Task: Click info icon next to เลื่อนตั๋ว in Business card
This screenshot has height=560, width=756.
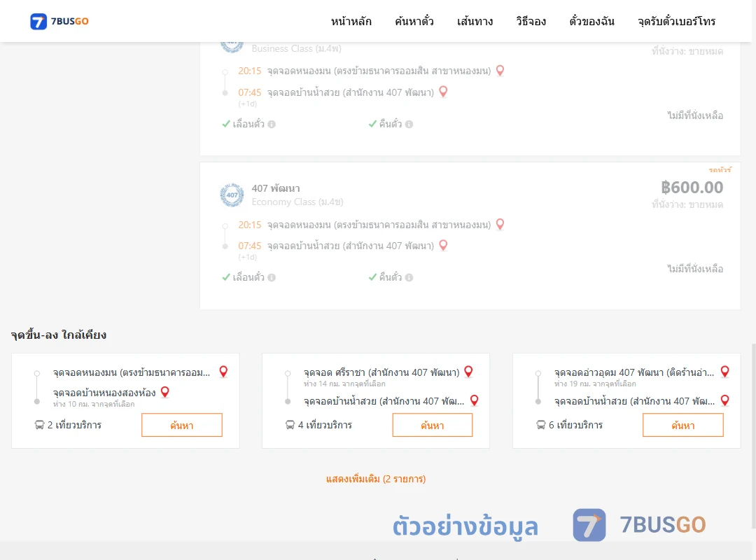Action: coord(272,124)
